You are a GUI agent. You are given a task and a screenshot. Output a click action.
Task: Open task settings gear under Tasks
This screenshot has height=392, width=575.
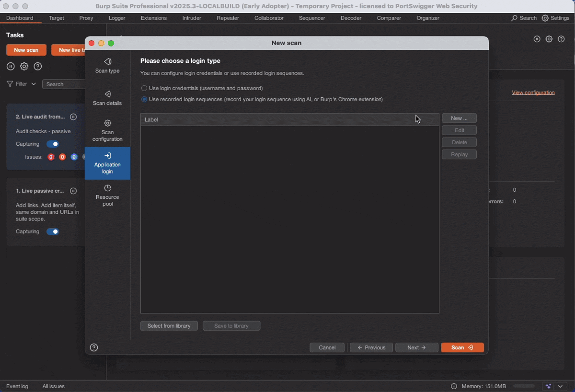point(24,67)
